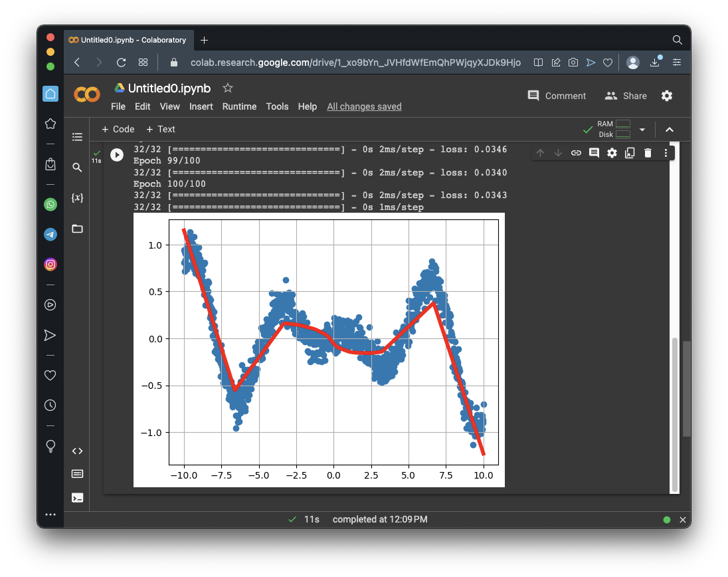
Task: Click the notebook vertical scrollbar
Action: click(675, 412)
